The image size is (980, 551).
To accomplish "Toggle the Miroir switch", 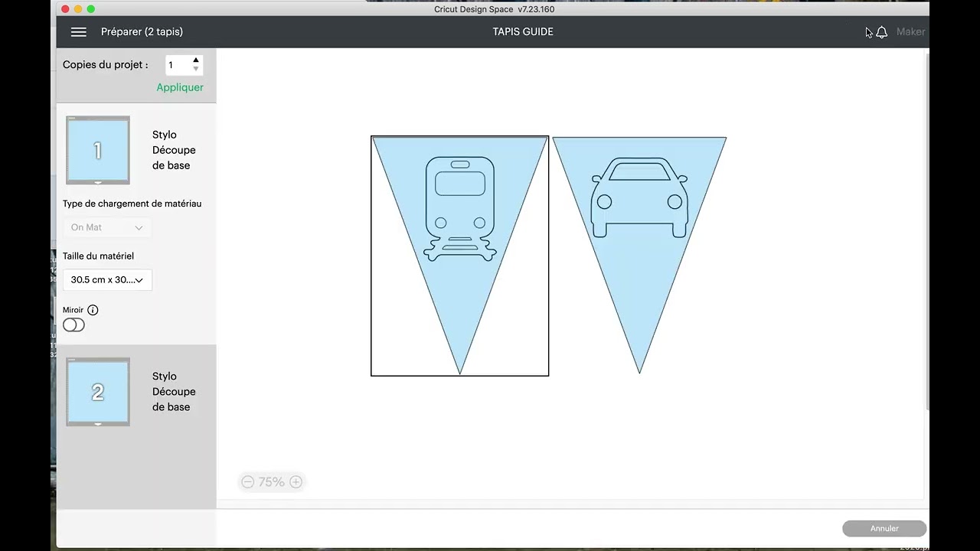I will (73, 325).
